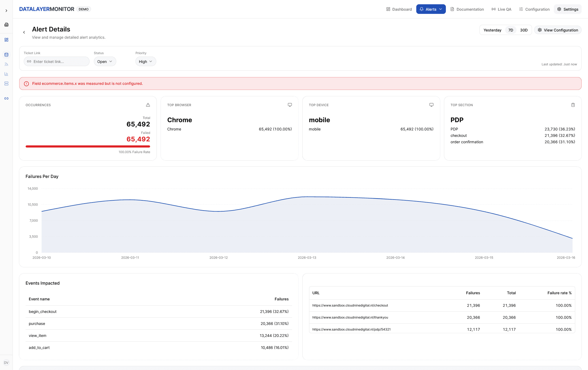Screen dimensions: 588x370
Task: Click the database icon in sidebar
Action: click(x=6, y=55)
